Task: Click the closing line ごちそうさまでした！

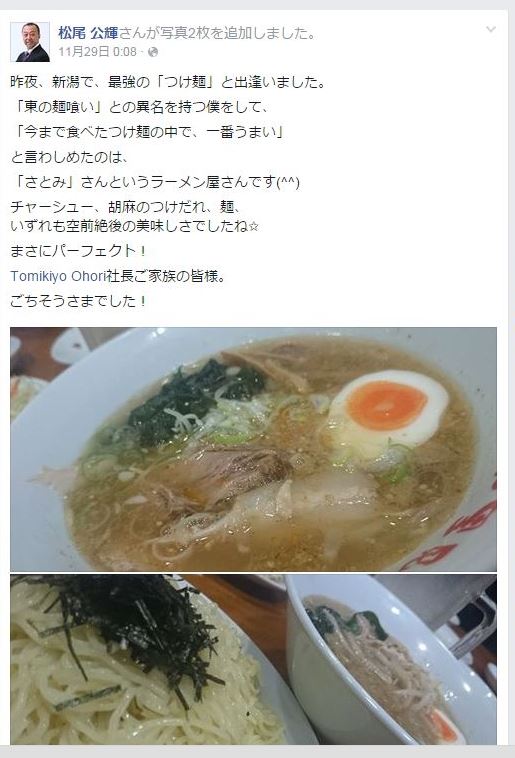Action: click(79, 301)
